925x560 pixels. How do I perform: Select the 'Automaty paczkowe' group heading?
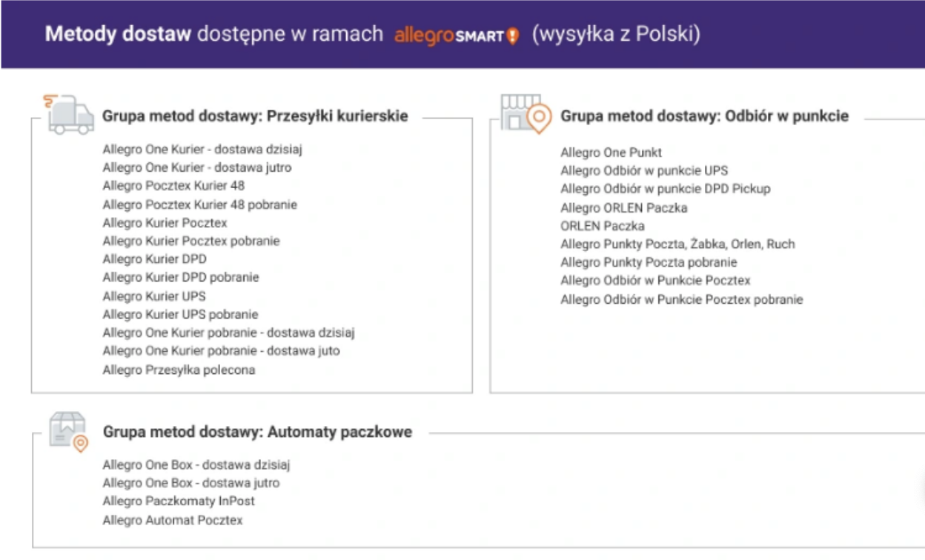[x=257, y=432]
